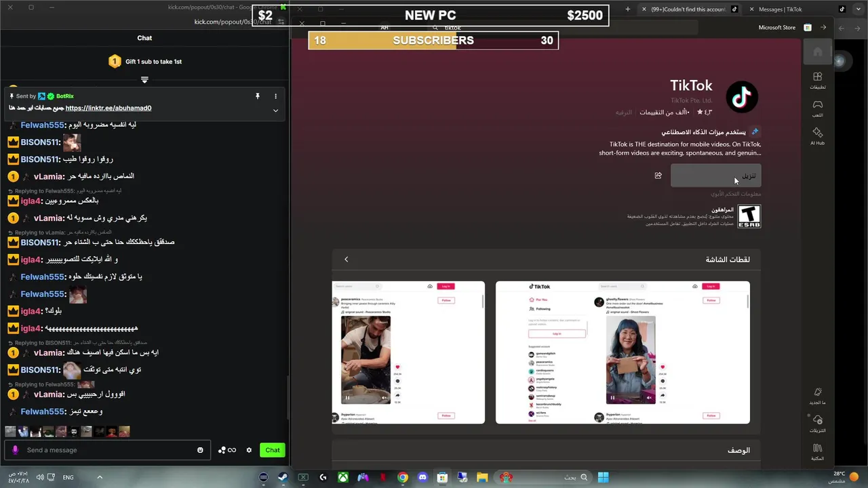Click the TikTok Pte. Ltd. publisher link
The image size is (868, 488).
pos(692,101)
